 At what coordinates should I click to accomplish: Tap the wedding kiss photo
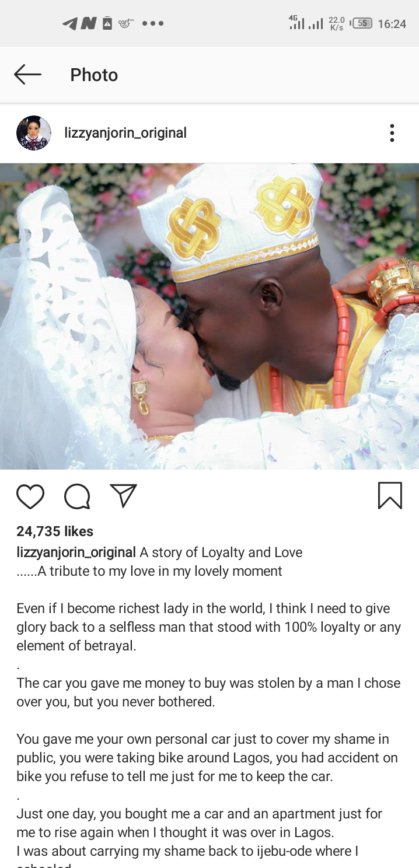(x=209, y=316)
